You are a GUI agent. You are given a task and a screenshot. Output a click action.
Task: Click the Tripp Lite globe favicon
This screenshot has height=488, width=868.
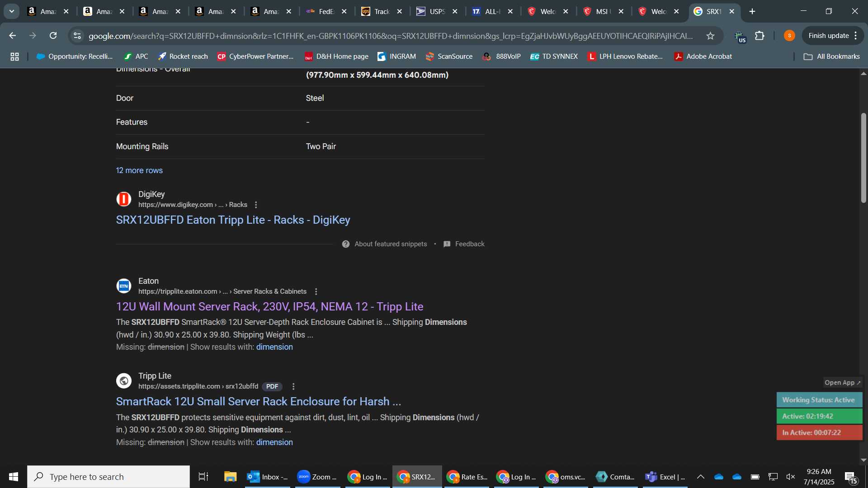[124, 381]
